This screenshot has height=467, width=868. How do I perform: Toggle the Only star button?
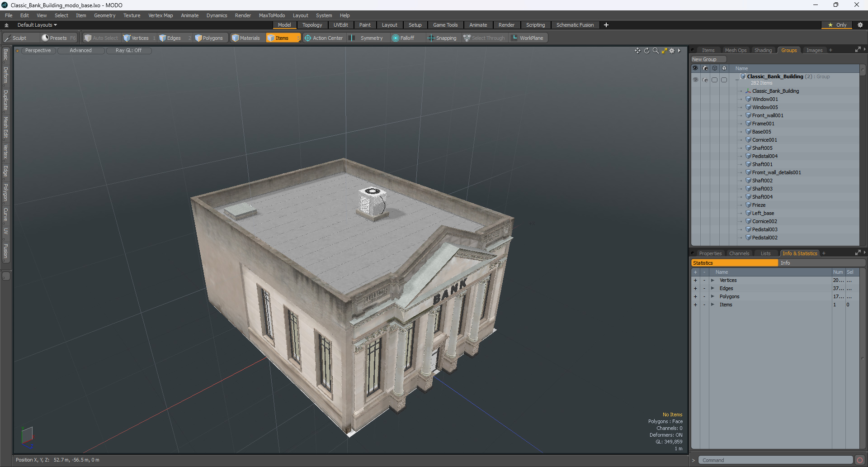[837, 25]
